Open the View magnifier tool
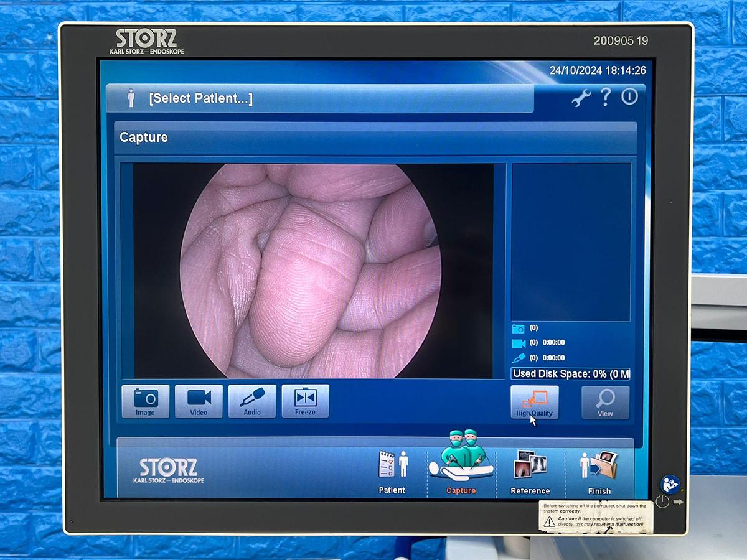747x560 pixels. [x=604, y=401]
